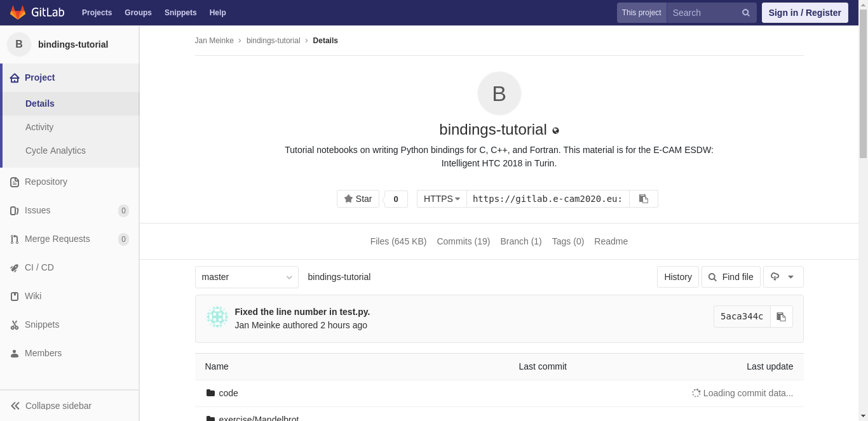Open Issues from the sidebar
The image size is (868, 421).
[37, 210]
